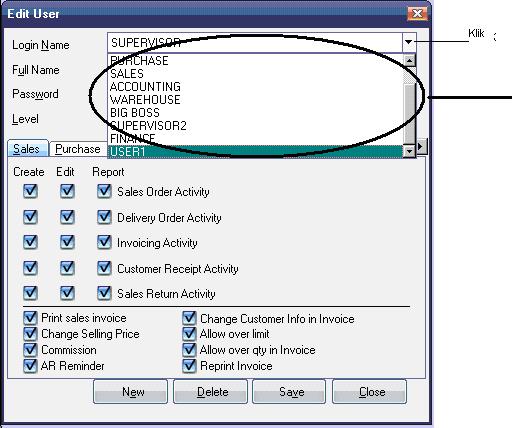Toggle Report for Sales Return Activity
The height and width of the screenshot is (428, 512).
coord(104,293)
